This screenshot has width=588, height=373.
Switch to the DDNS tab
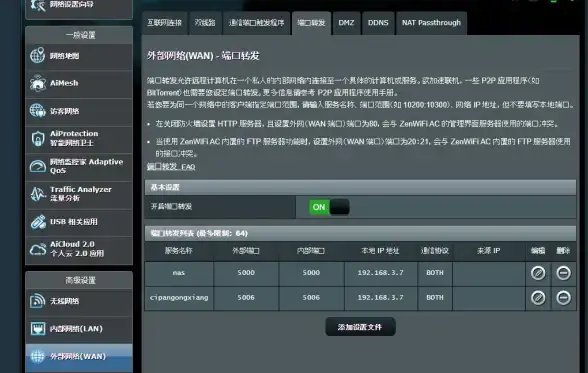(x=378, y=23)
